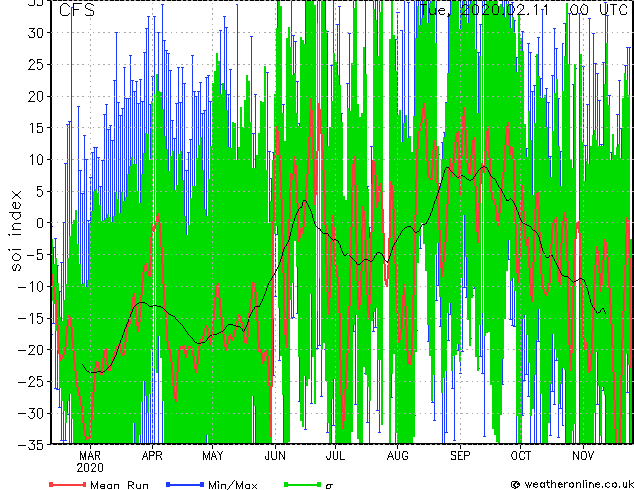Viewport: 634px width, 490px height.
Task: Click the 'MAY' month label
Action: click(212, 456)
